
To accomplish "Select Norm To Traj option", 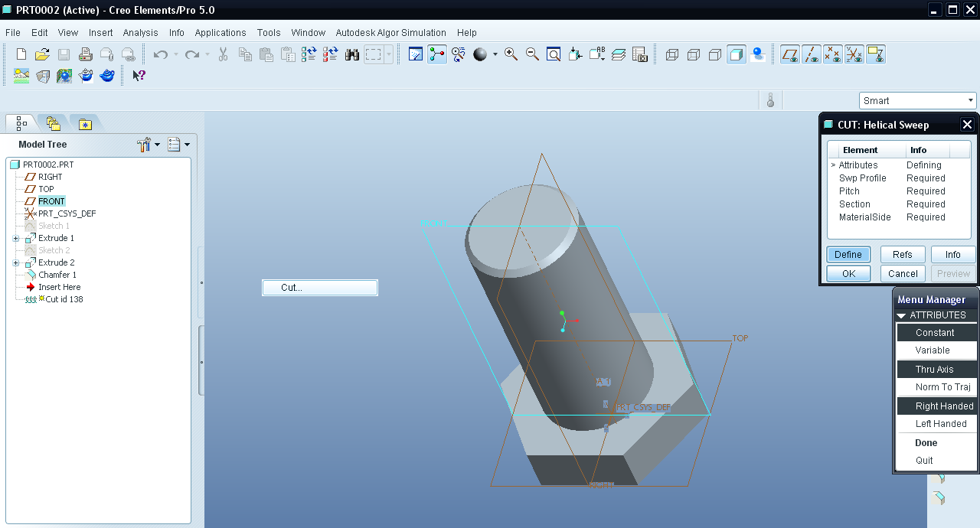I will 936,387.
